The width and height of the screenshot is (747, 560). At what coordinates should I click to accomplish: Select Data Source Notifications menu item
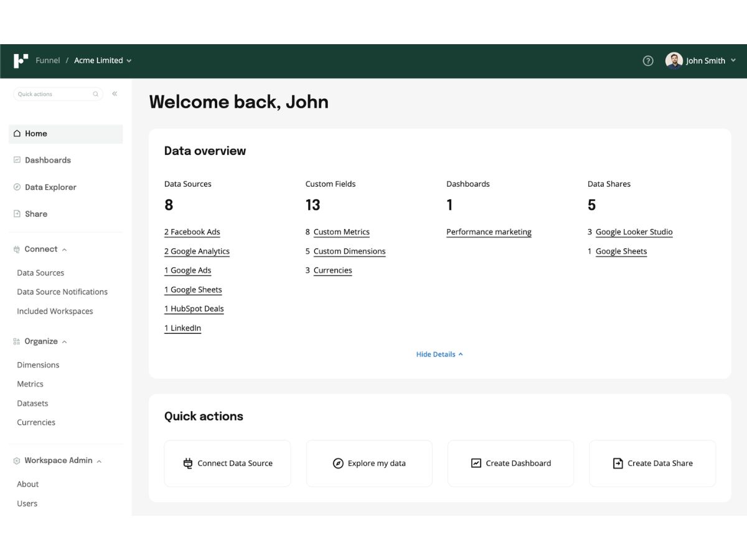(62, 292)
